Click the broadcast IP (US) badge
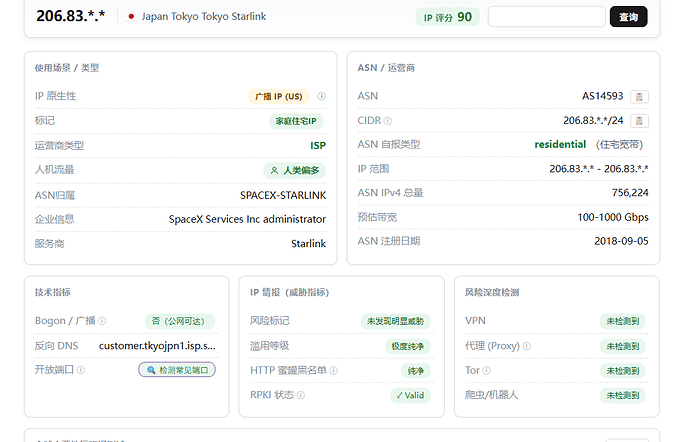690x442 pixels. tap(279, 96)
